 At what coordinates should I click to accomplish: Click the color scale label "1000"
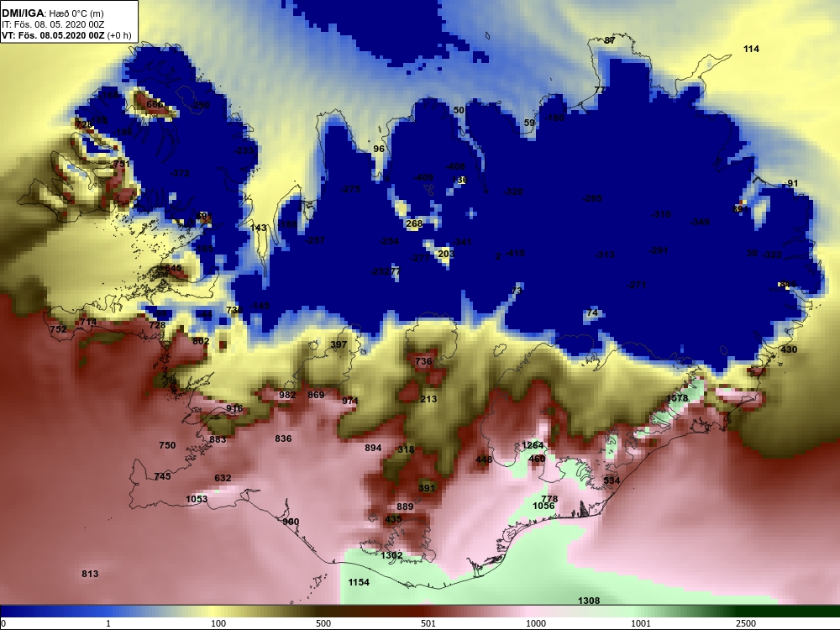536,623
